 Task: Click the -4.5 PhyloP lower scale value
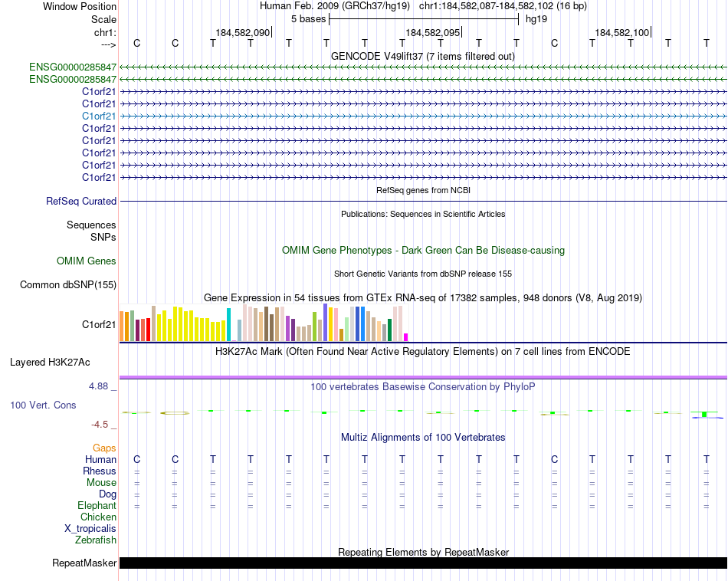pyautogui.click(x=100, y=425)
